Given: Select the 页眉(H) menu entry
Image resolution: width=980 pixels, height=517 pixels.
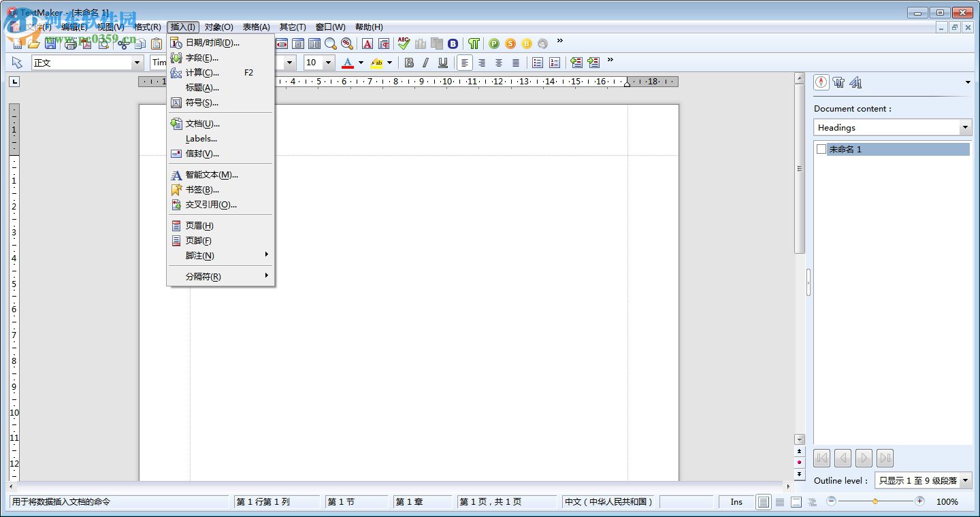Looking at the screenshot, I should tap(199, 225).
